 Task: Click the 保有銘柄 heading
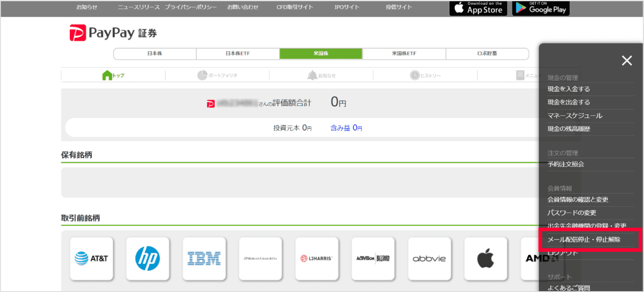[76, 155]
